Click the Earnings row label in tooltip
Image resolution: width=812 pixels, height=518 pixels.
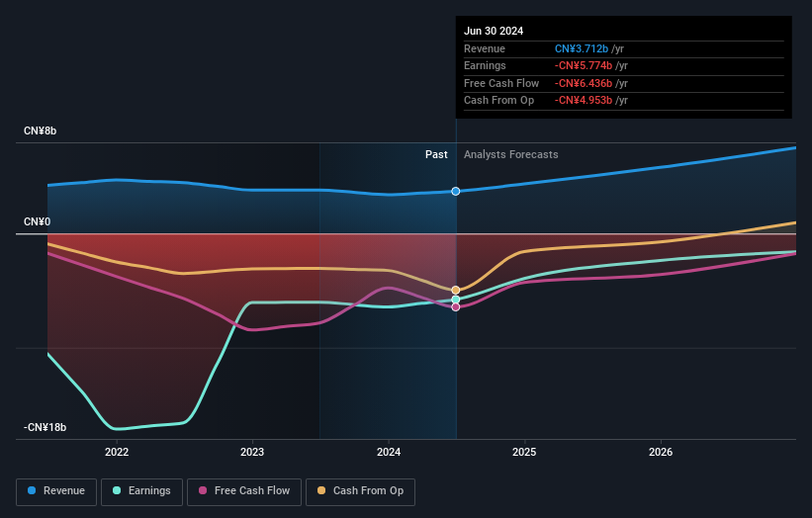(485, 65)
